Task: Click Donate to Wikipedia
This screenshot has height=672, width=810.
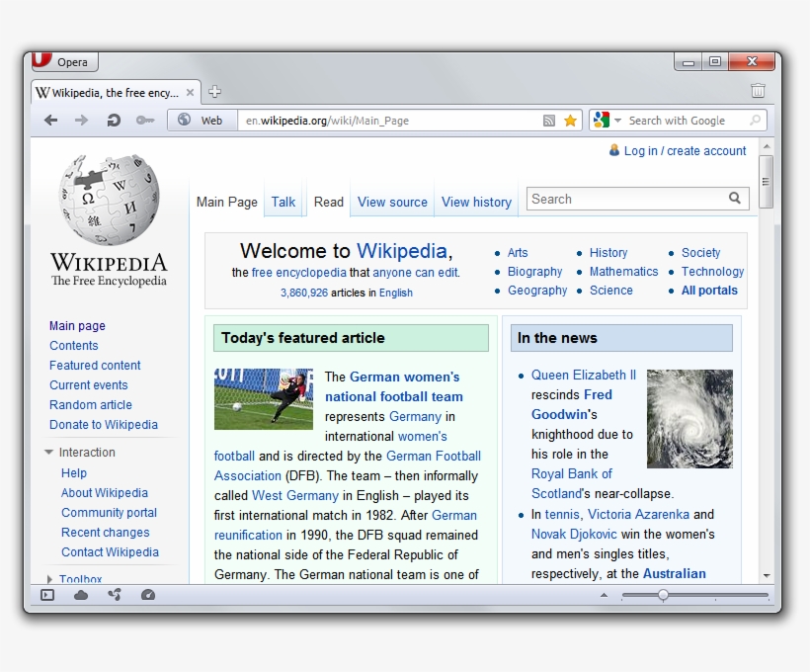Action: pyautogui.click(x=104, y=424)
